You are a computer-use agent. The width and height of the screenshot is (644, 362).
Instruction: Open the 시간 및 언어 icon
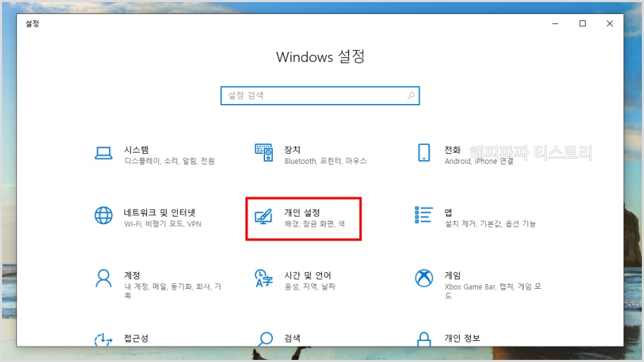tap(264, 278)
